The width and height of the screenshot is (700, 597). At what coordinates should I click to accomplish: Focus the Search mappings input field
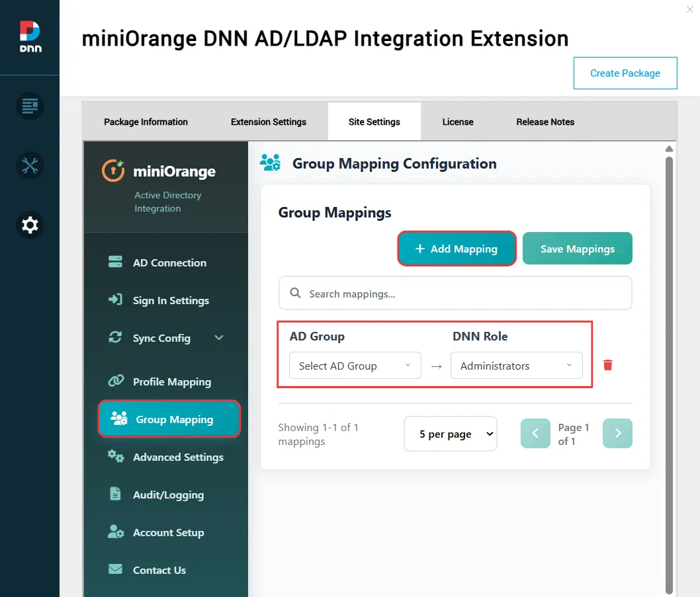pyautogui.click(x=455, y=293)
